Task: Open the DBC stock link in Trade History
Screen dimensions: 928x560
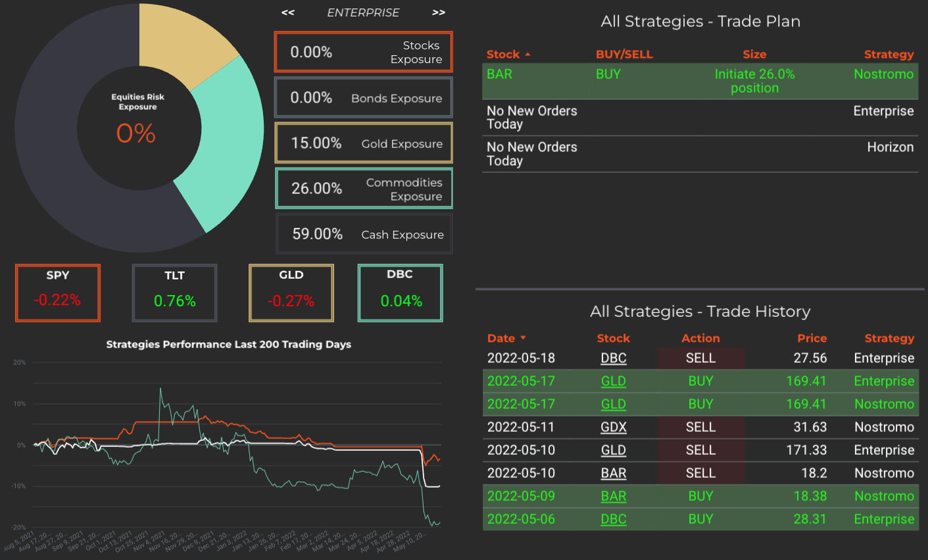Action: click(x=614, y=358)
